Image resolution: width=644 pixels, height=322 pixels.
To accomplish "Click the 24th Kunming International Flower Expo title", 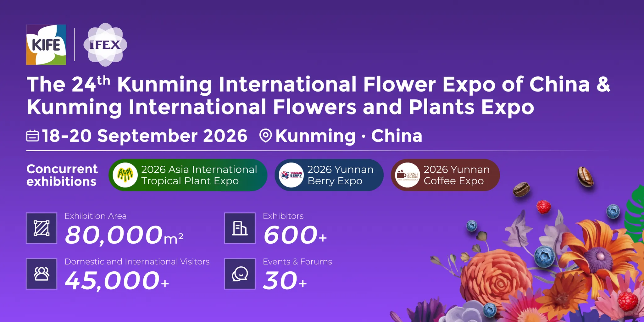I will pyautogui.click(x=318, y=84).
